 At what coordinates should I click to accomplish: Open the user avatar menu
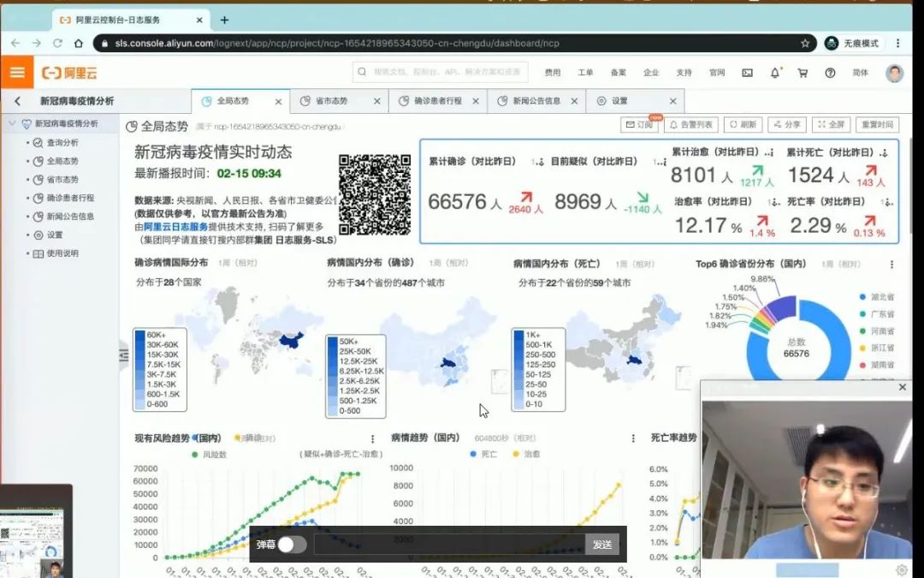click(894, 73)
